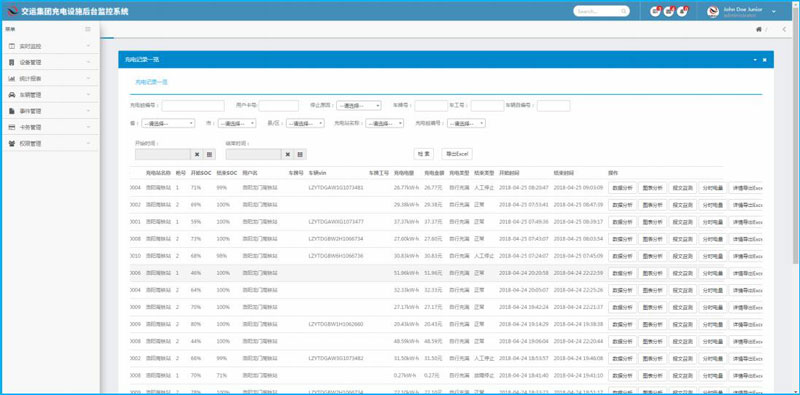Click VIN cell LZYTDGAW1G1073481
This screenshot has height=395, width=800.
click(x=336, y=188)
